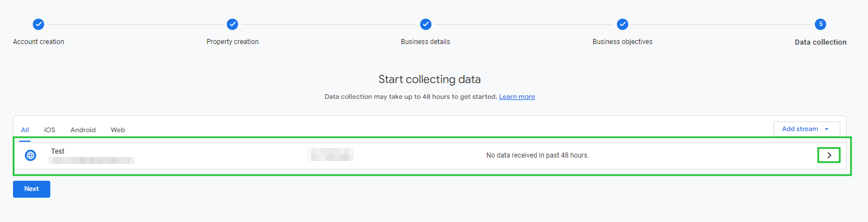
Task: Click the Business details step label
Action: [x=426, y=42]
